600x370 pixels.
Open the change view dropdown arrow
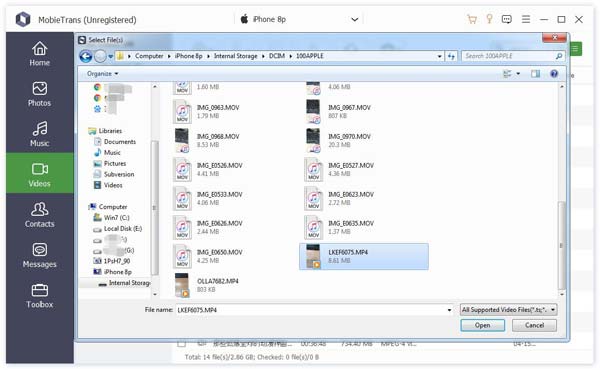coord(518,73)
